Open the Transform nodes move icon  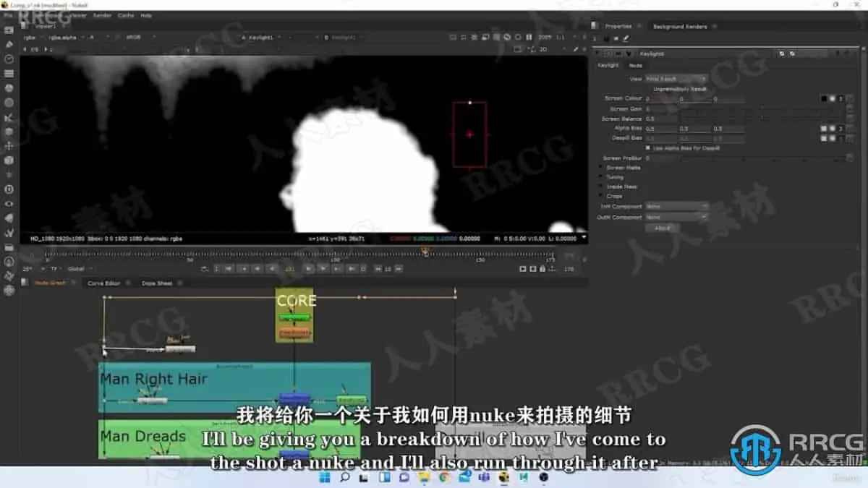point(9,146)
